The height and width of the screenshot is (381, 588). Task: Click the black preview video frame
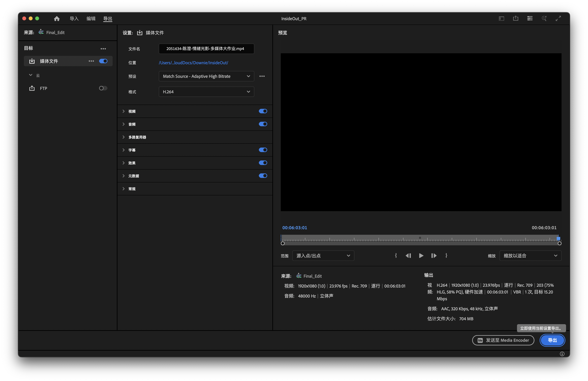click(x=421, y=132)
